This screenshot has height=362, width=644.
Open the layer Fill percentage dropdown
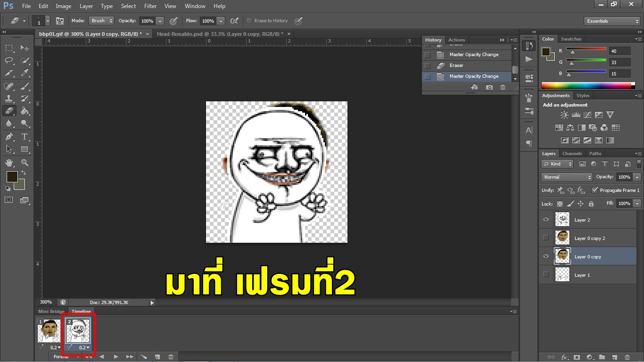tap(637, 204)
